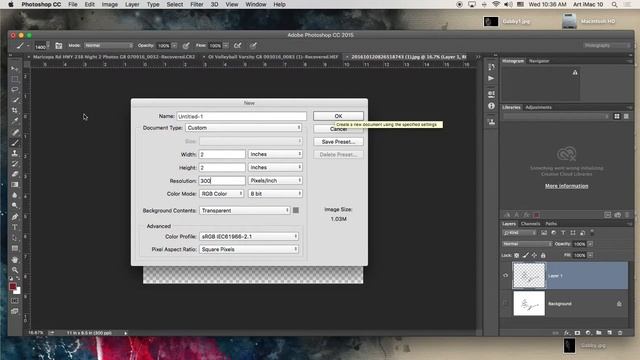Toggle Lock all padlock

(543, 255)
